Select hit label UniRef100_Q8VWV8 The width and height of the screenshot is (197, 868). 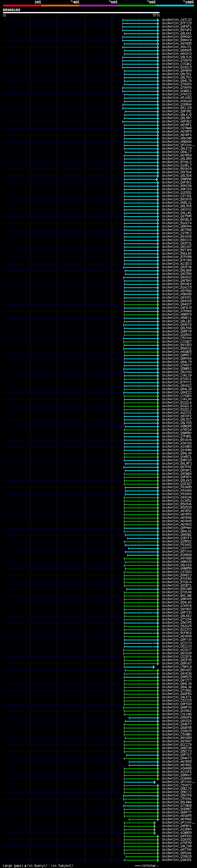coord(177,71)
